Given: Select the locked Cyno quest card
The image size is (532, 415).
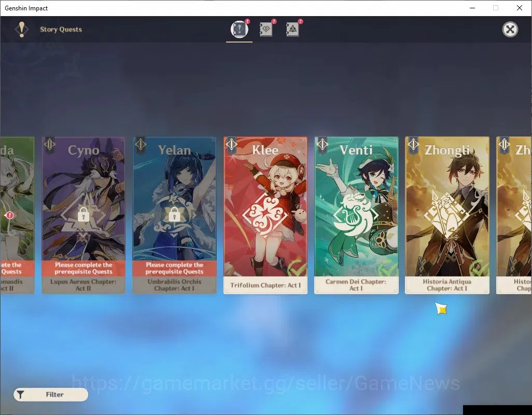Looking at the screenshot, I should pyautogui.click(x=83, y=215).
